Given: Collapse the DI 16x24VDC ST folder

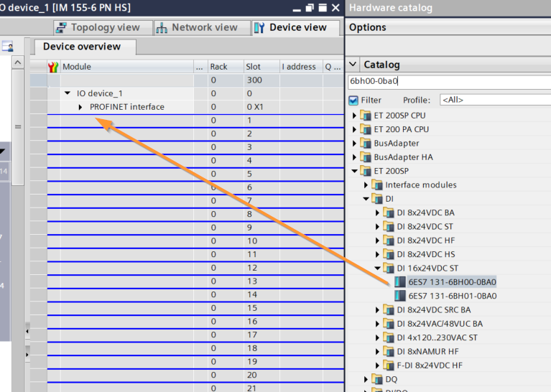Looking at the screenshot, I should [x=377, y=269].
